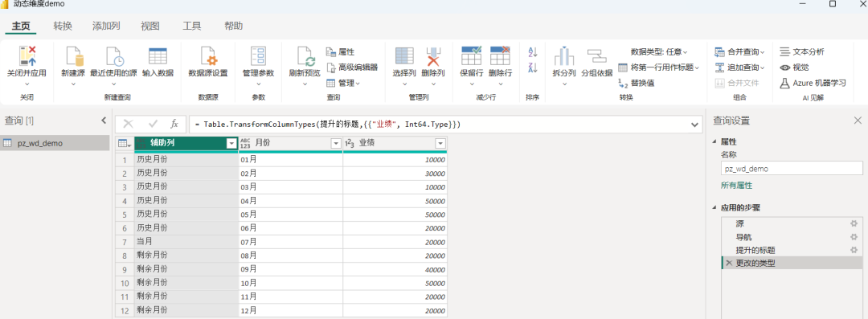Open 将第一行用作标题 dropdown
868x319 pixels.
click(x=659, y=67)
